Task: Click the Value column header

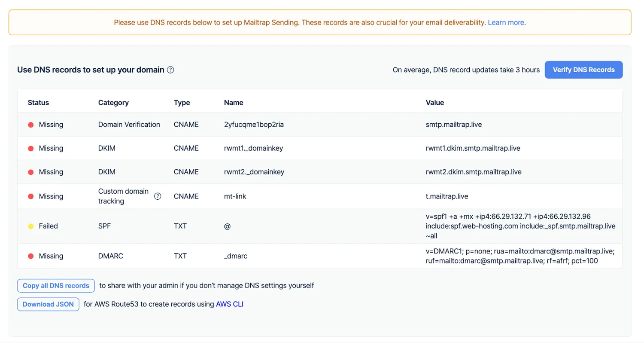Action: (435, 103)
